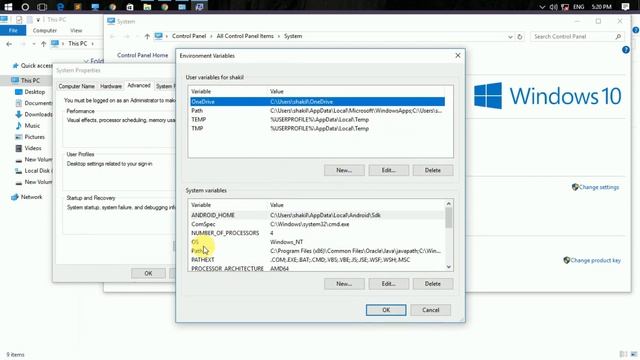
Task: Launch Microsoft Edge from the taskbar
Action: coord(60,7)
